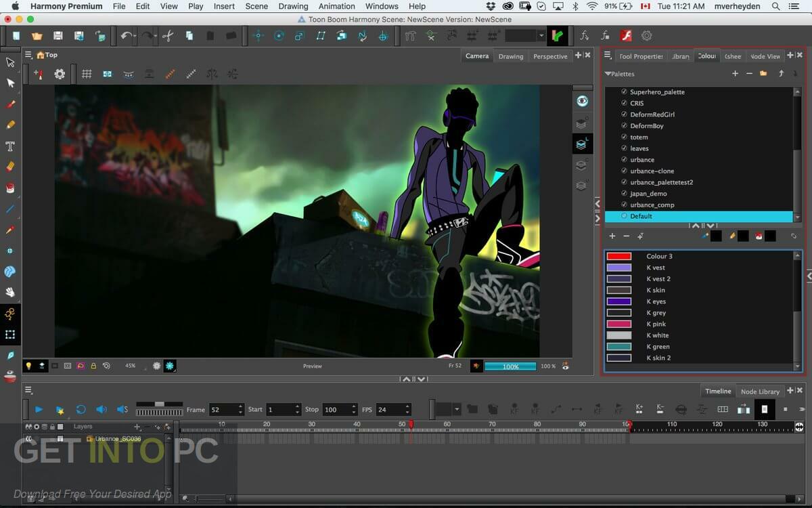Open the Colour panel hamburger menu

608,56
